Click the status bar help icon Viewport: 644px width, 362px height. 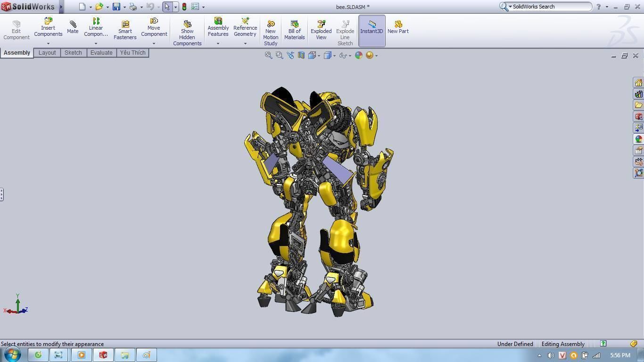pyautogui.click(x=603, y=344)
